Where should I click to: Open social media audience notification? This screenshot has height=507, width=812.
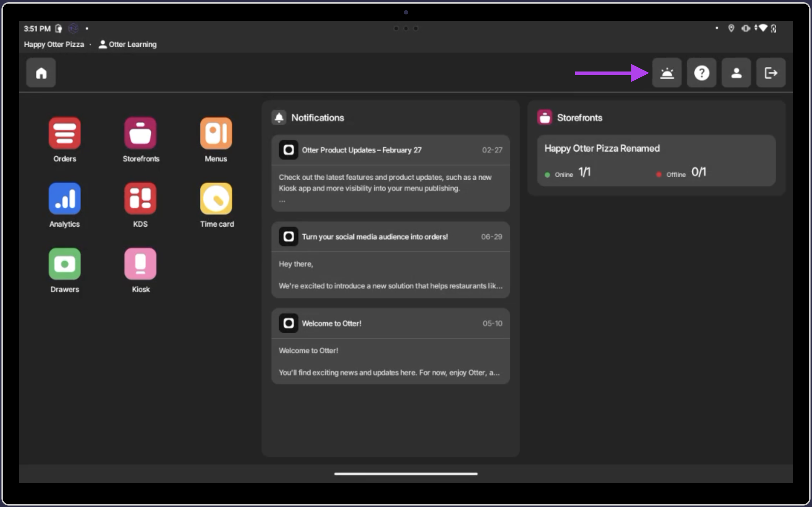pyautogui.click(x=390, y=260)
